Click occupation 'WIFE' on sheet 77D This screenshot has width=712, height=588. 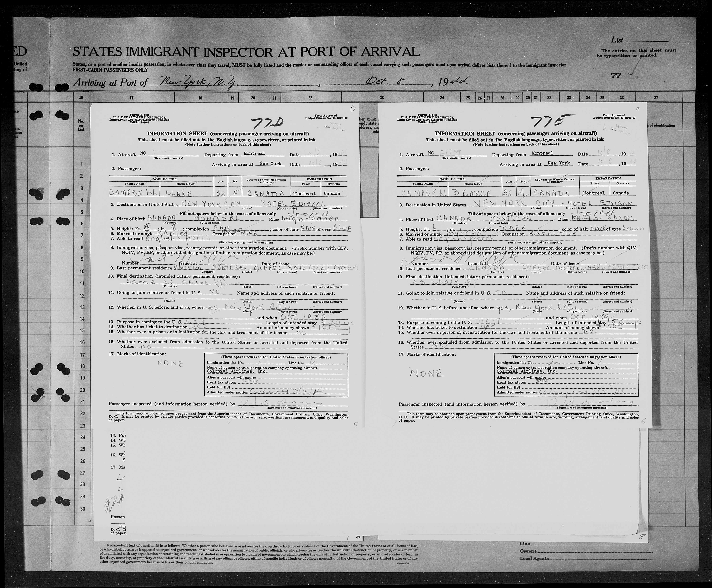click(248, 233)
